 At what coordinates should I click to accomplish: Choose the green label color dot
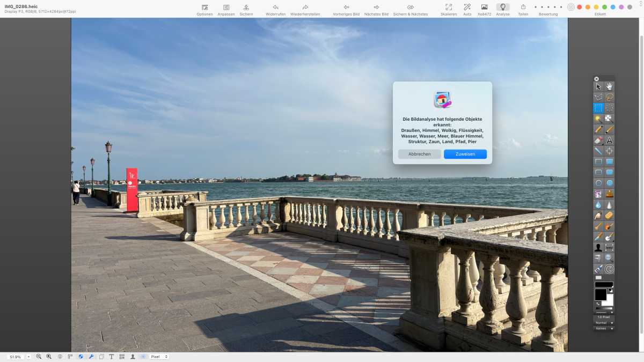(x=605, y=7)
